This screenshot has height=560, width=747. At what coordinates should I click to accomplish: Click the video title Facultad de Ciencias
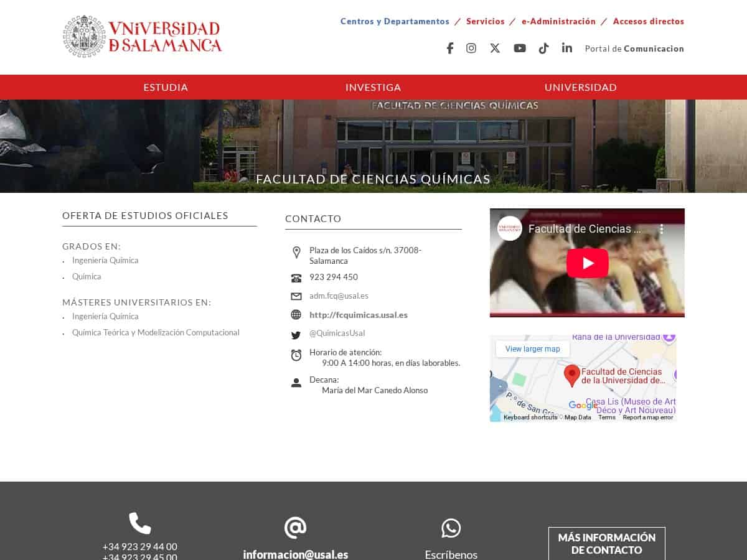click(x=585, y=229)
